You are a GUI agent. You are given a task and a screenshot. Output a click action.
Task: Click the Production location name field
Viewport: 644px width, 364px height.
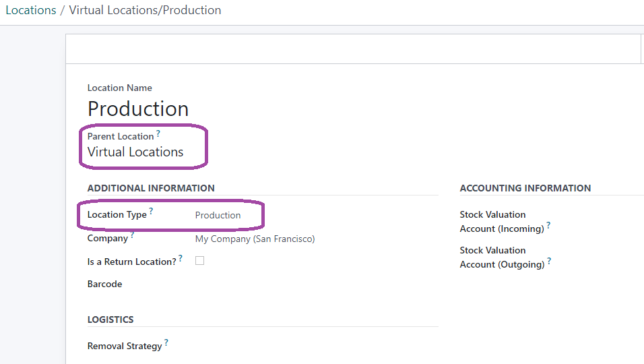coord(138,109)
